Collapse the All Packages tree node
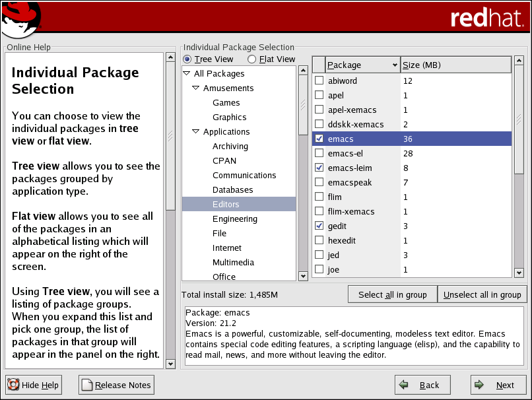This screenshot has height=400, width=532. coord(187,74)
